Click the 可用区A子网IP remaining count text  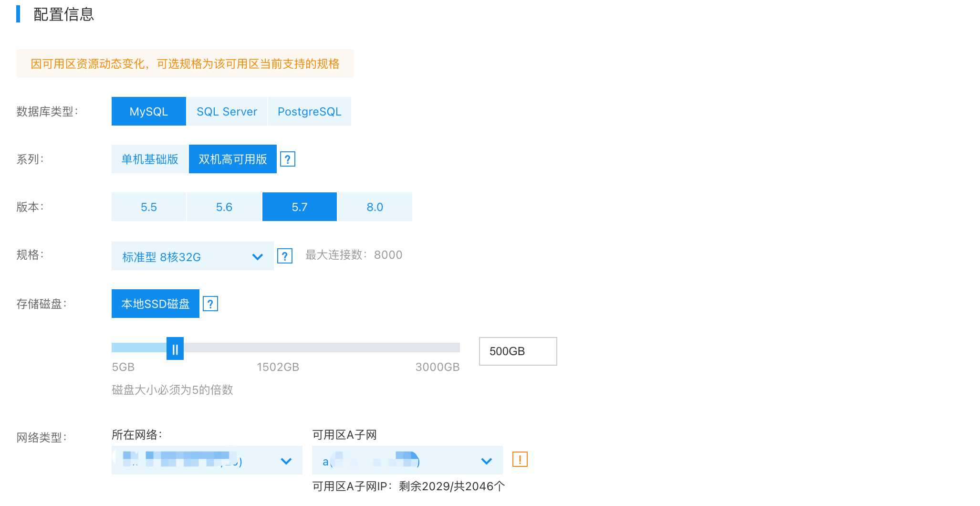[x=408, y=486]
